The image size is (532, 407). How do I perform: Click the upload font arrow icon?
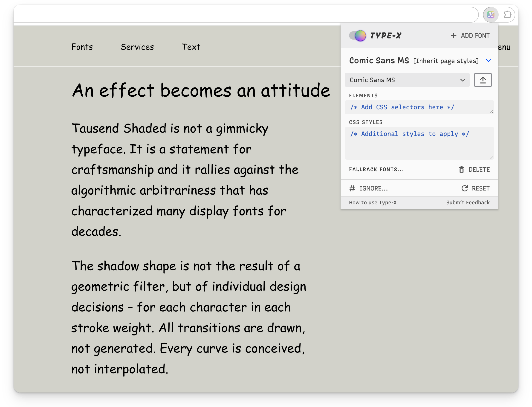[483, 80]
